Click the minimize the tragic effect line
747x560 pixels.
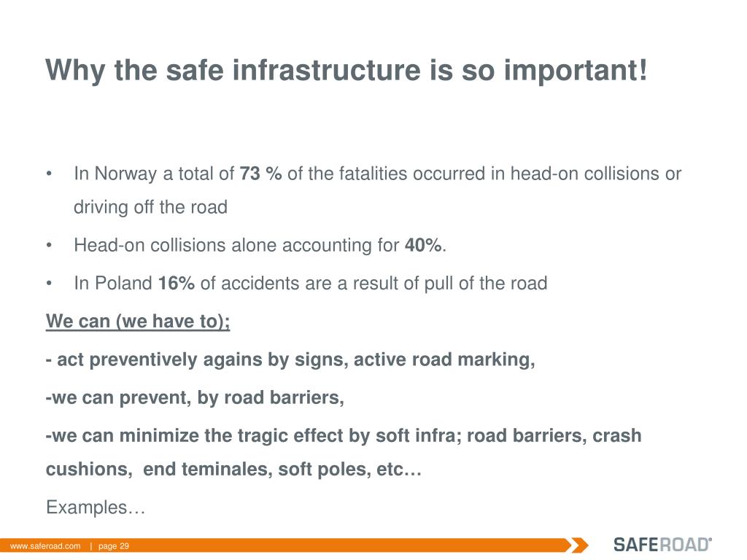(x=344, y=436)
